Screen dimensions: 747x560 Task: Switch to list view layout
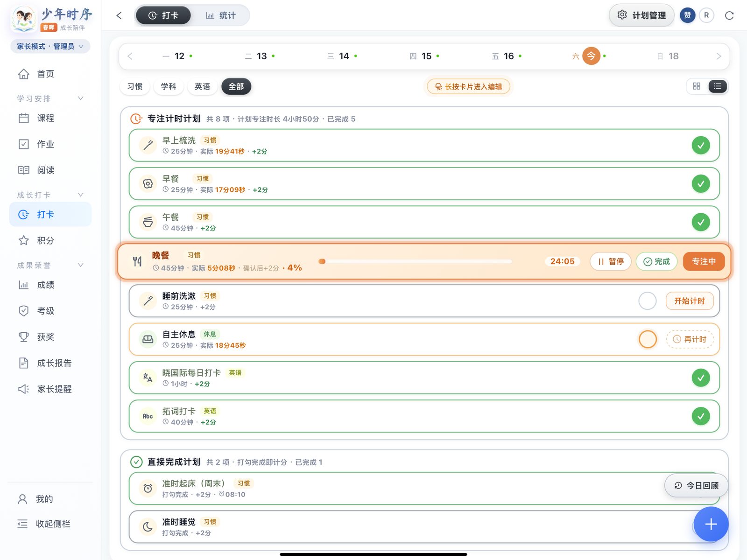pos(718,86)
